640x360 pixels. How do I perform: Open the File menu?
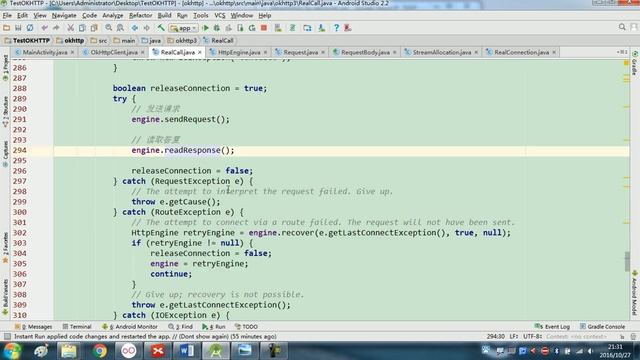7,16
